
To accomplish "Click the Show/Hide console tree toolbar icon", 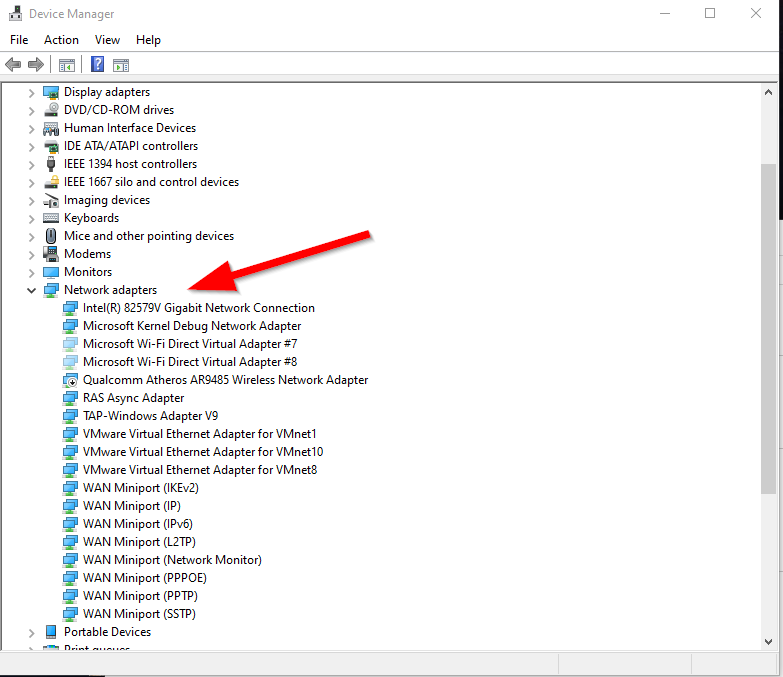I will (66, 65).
